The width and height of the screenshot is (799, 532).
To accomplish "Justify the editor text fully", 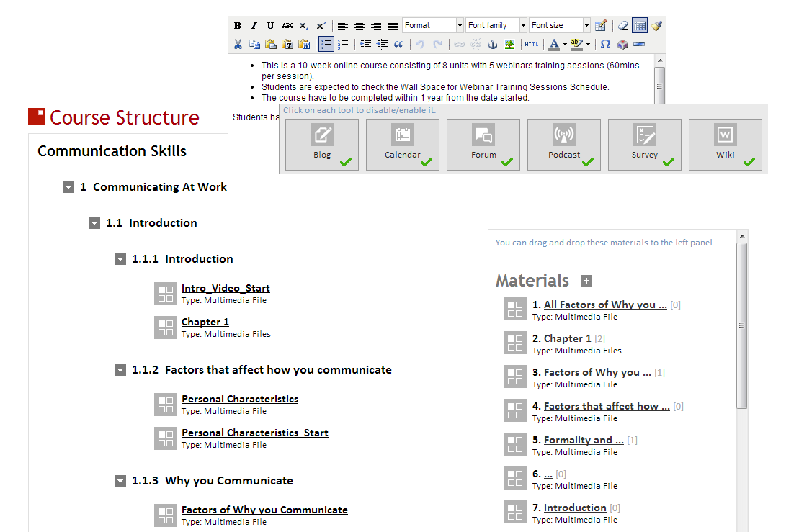I will point(393,25).
